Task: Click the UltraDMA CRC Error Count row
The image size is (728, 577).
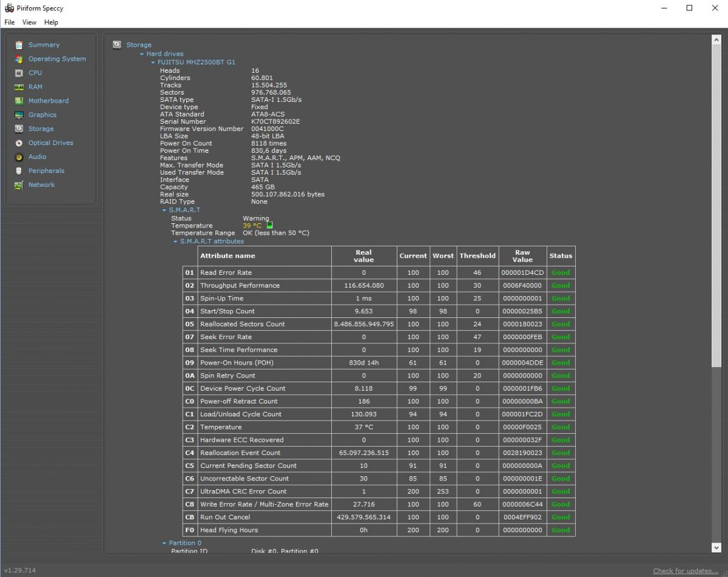Action: pos(379,491)
